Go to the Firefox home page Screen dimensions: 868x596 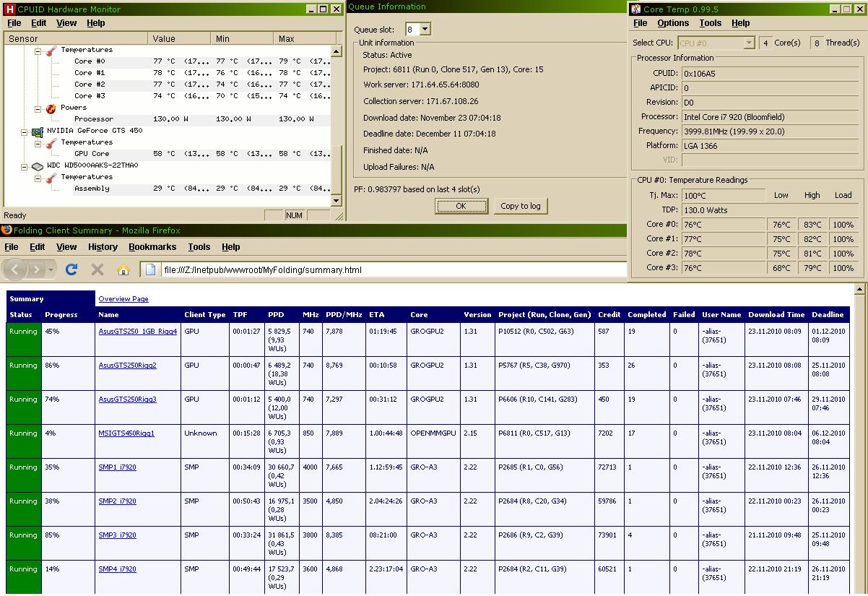123,269
